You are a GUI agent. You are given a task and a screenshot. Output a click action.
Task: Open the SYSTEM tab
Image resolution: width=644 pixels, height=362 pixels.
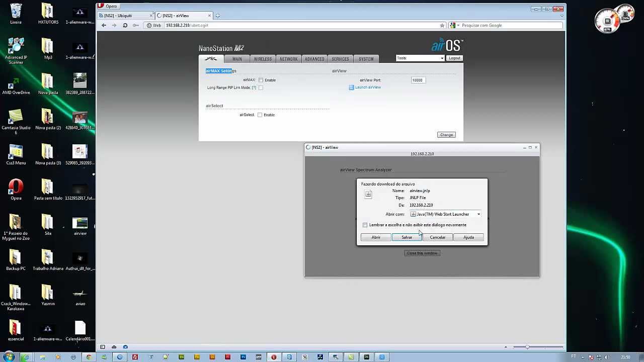[x=366, y=59]
